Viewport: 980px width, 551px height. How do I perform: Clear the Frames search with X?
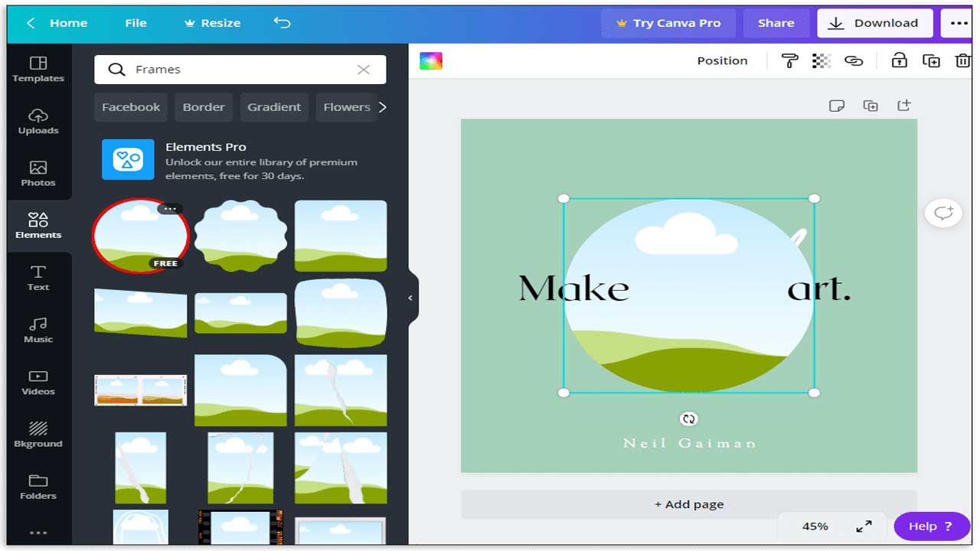pyautogui.click(x=364, y=70)
